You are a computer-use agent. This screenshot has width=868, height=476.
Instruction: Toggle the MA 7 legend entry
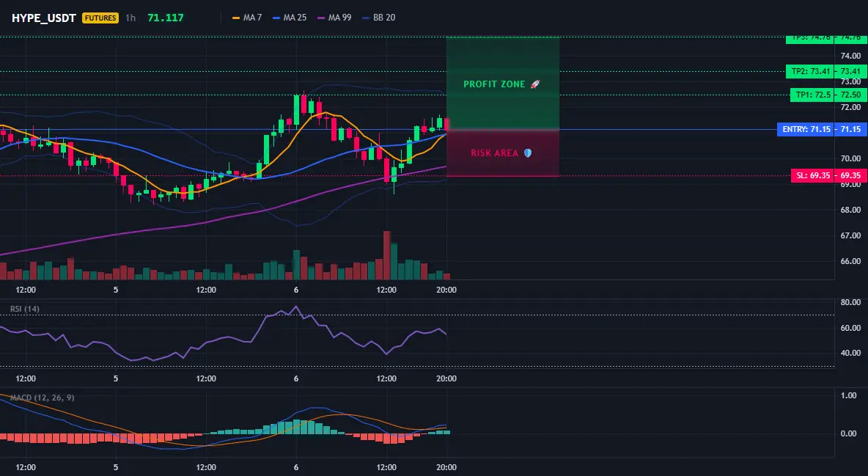tap(247, 18)
